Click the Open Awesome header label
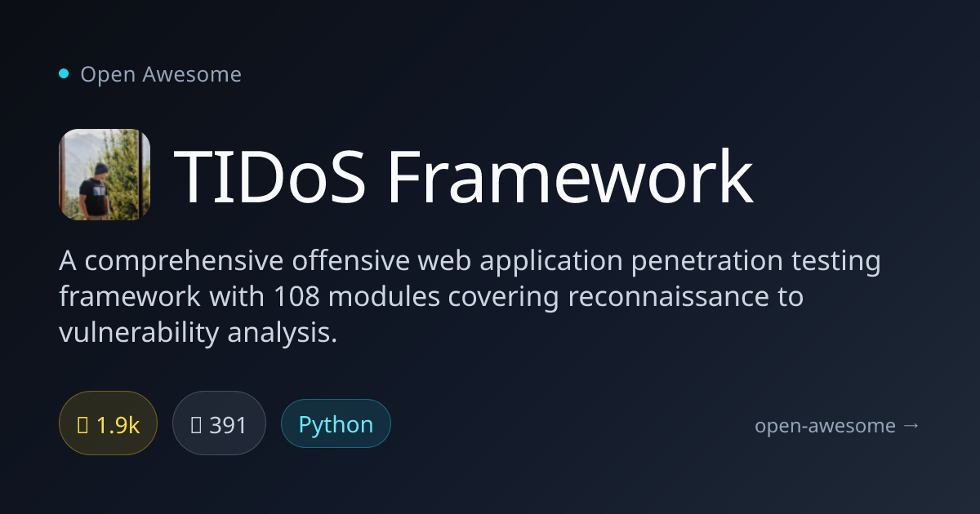The height and width of the screenshot is (514, 980). [x=161, y=74]
